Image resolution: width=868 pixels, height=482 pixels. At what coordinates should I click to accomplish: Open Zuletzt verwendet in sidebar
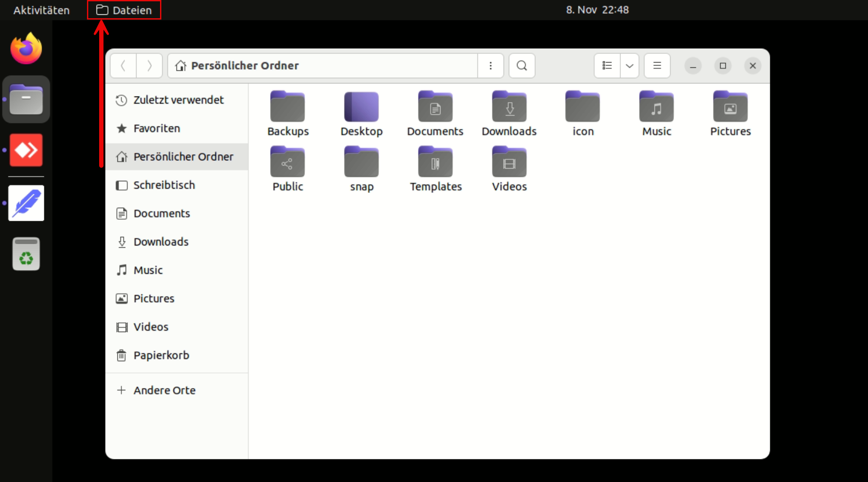click(x=178, y=100)
